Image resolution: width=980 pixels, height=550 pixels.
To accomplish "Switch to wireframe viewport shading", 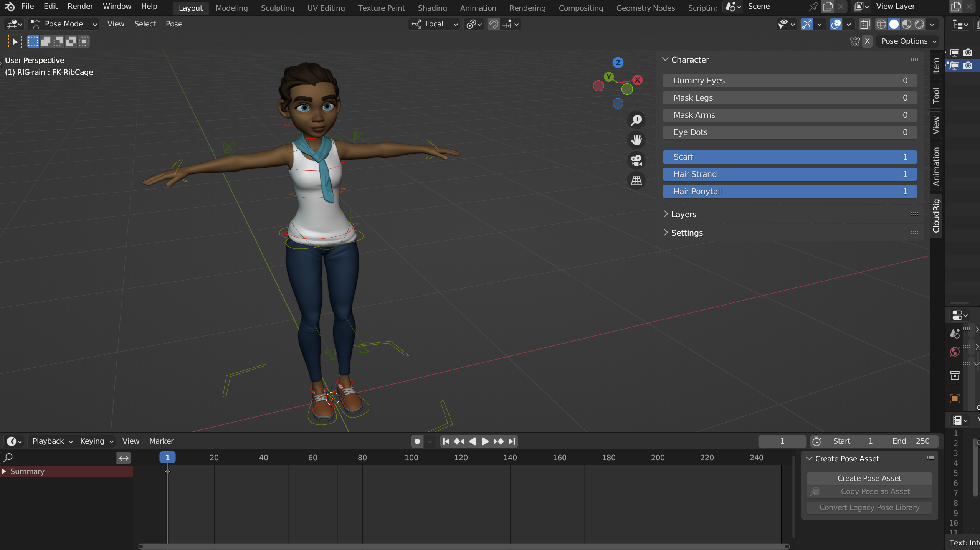I will [881, 25].
